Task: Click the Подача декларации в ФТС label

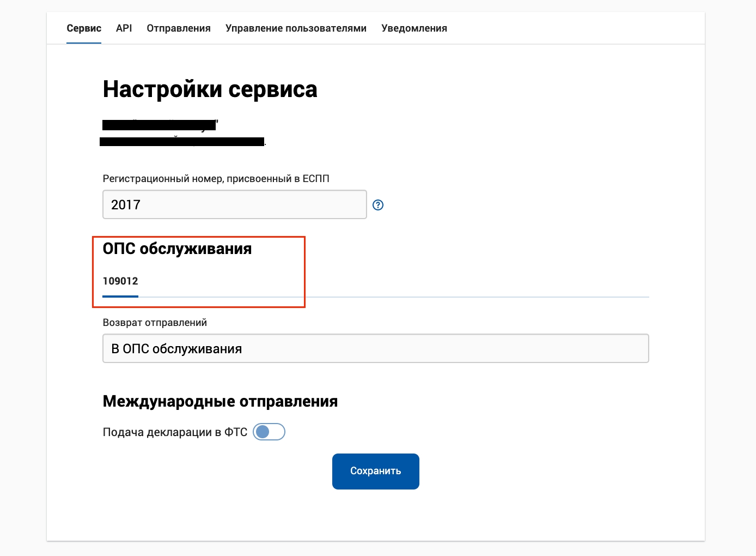Action: [175, 432]
